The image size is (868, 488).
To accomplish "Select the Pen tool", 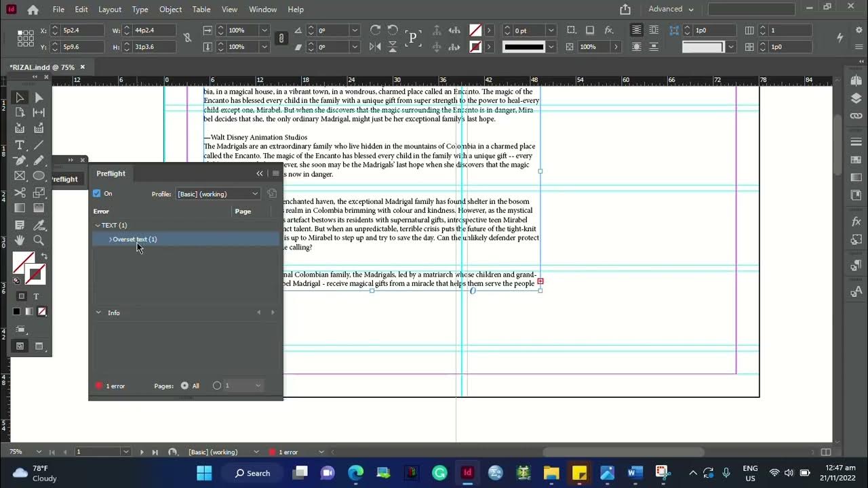I will [x=20, y=161].
